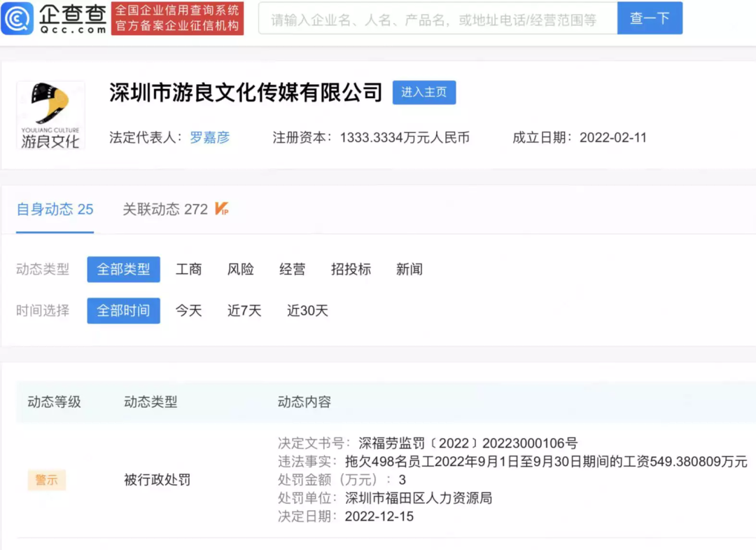Click the red official certification banner
Image resolution: width=756 pixels, height=550 pixels.
pos(178,18)
